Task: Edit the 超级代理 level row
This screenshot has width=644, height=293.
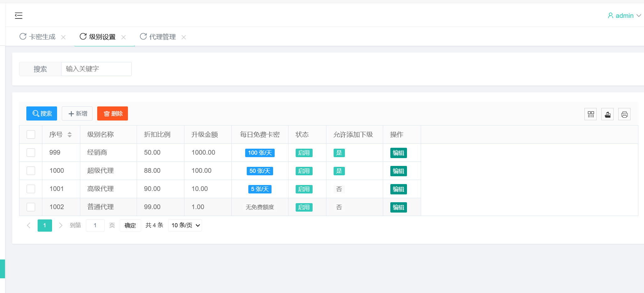Action: pyautogui.click(x=399, y=171)
